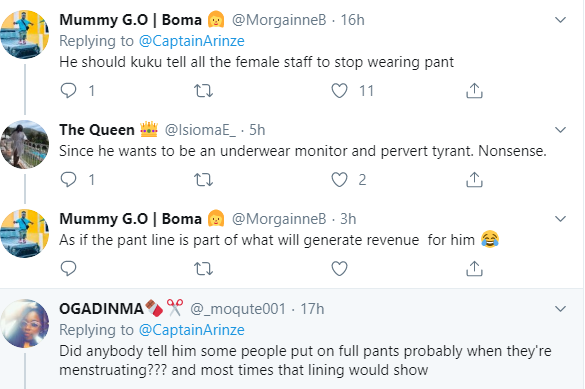Viewport: 585px width, 389px height.
Task: Share the pant line revenue tweet
Action: [x=474, y=269]
